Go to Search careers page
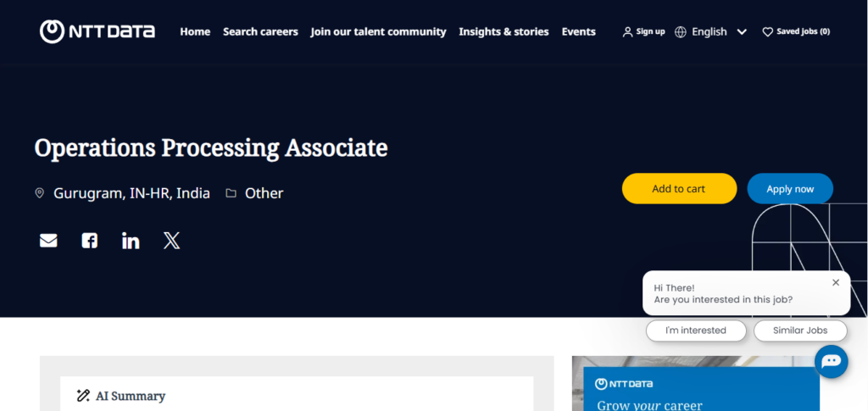The height and width of the screenshot is (411, 868). click(260, 32)
